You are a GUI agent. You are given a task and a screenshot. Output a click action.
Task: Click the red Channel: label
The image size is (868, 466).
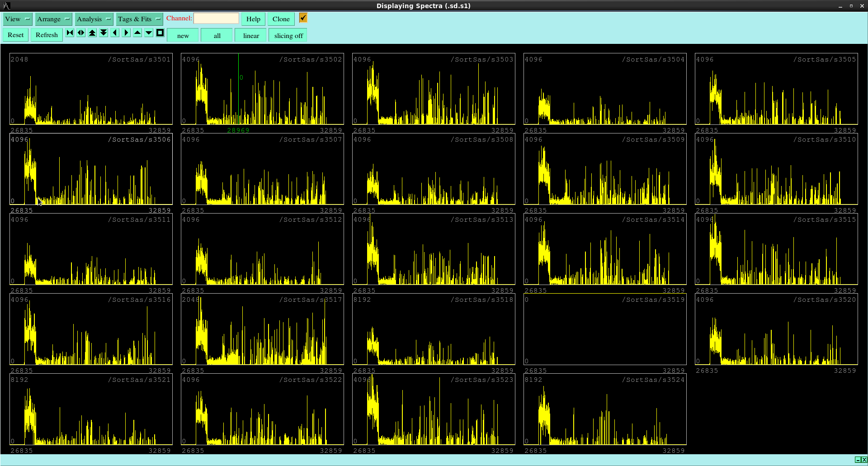coord(179,18)
